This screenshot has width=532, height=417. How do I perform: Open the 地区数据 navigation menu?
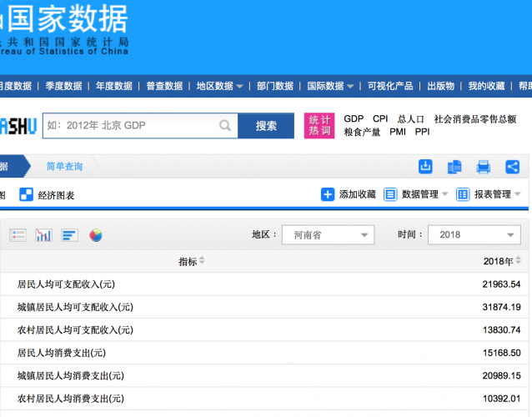[219, 86]
